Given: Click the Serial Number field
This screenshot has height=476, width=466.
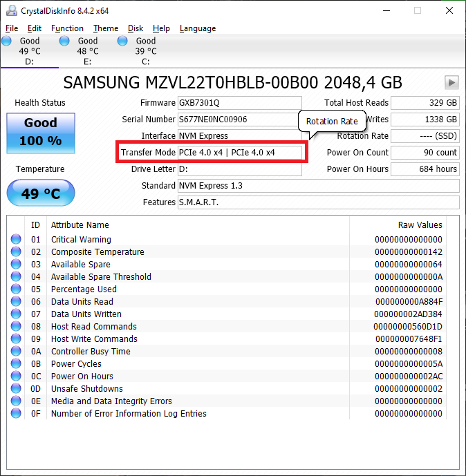Looking at the screenshot, I should coord(240,120).
